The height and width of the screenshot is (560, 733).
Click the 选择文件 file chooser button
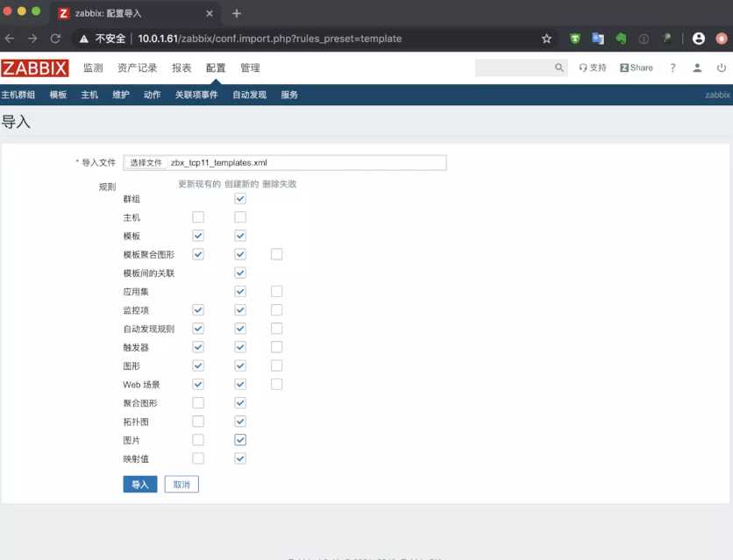[146, 163]
